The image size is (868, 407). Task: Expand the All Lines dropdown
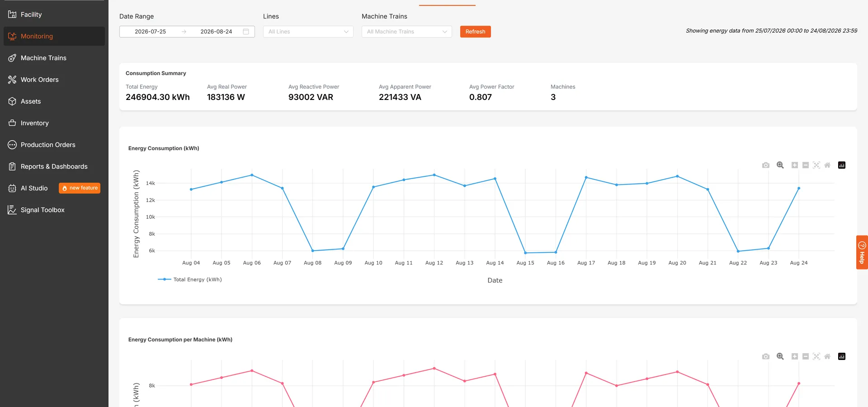[308, 32]
